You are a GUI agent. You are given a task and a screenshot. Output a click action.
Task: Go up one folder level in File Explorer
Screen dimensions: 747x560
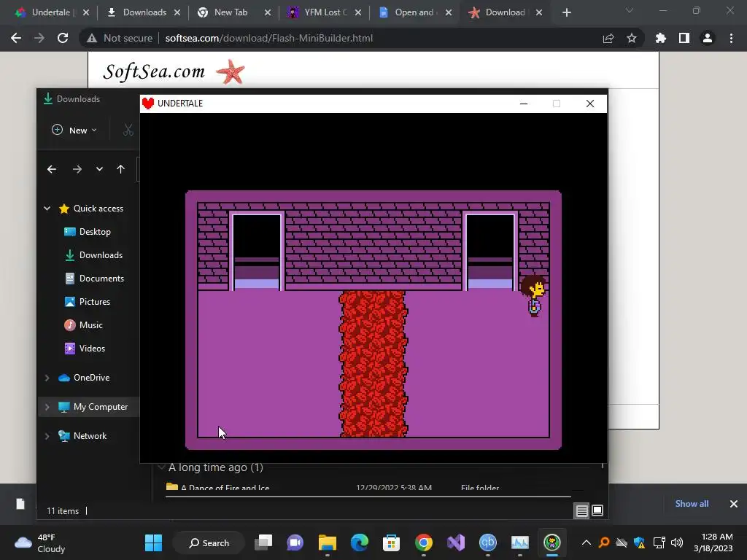[x=120, y=169]
